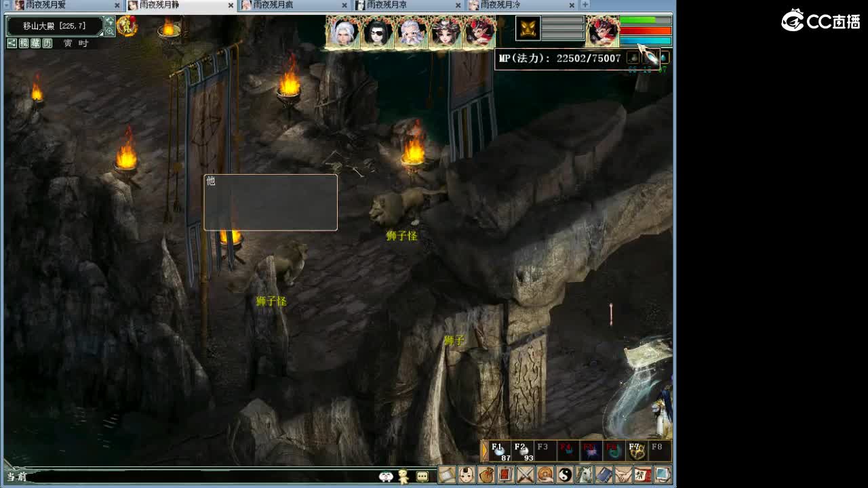This screenshot has width=868, height=488.
Task: Open the character face icon
Action: (467, 474)
